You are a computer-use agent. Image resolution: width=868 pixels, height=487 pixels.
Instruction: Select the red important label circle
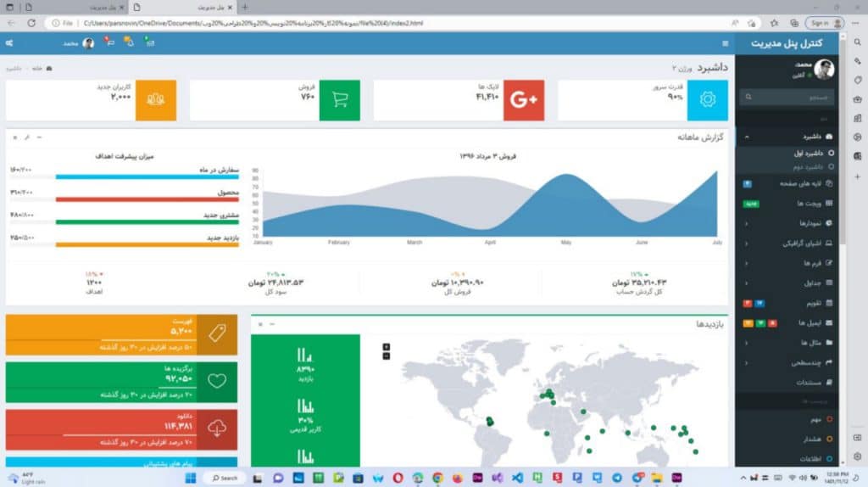click(829, 419)
